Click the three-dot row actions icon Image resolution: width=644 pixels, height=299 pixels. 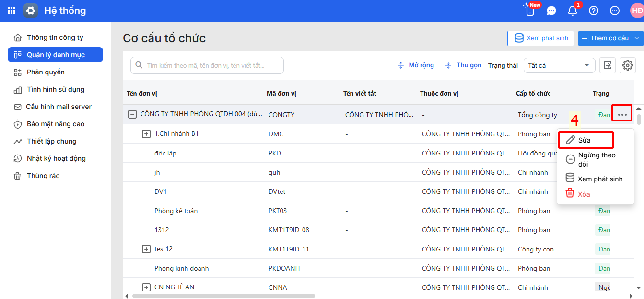point(622,115)
